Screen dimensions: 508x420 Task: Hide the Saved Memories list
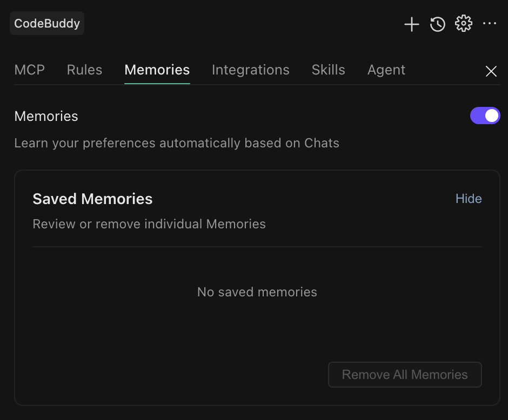pyautogui.click(x=469, y=199)
